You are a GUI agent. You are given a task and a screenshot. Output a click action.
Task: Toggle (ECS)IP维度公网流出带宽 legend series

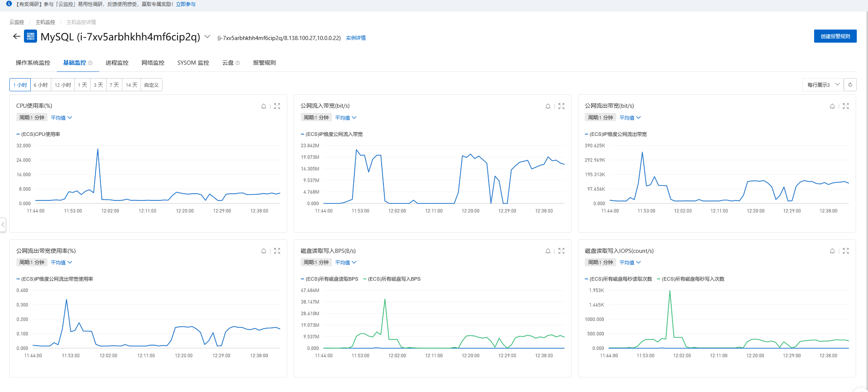tap(616, 134)
